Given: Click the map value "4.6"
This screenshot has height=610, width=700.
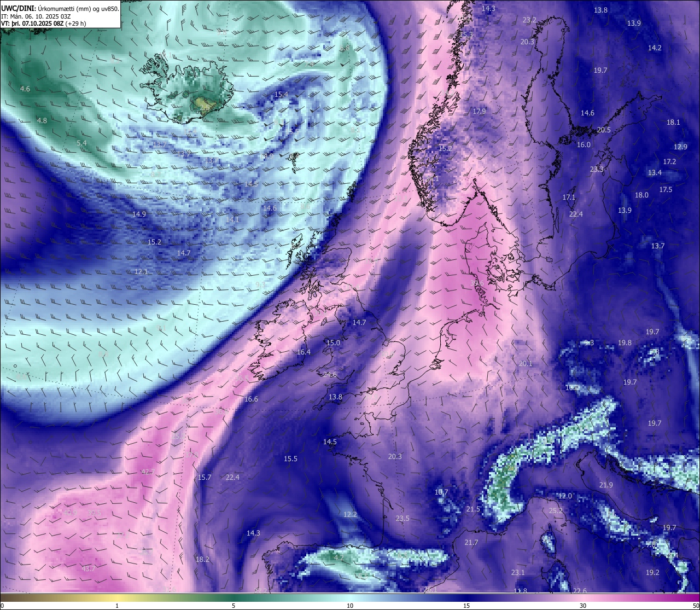Looking at the screenshot, I should (x=25, y=89).
